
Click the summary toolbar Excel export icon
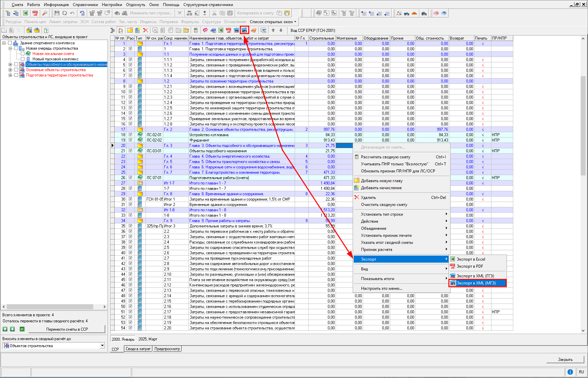pyautogui.click(x=221, y=30)
